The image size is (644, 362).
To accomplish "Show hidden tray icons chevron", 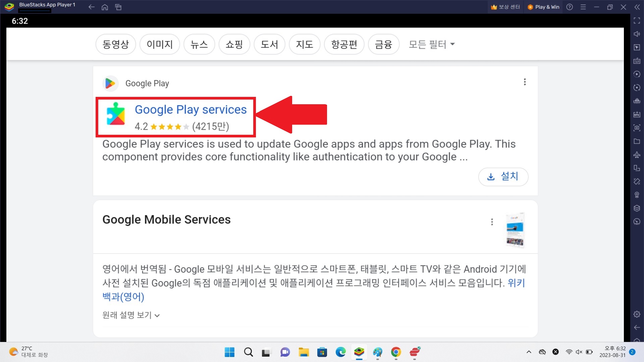I will click(x=529, y=352).
